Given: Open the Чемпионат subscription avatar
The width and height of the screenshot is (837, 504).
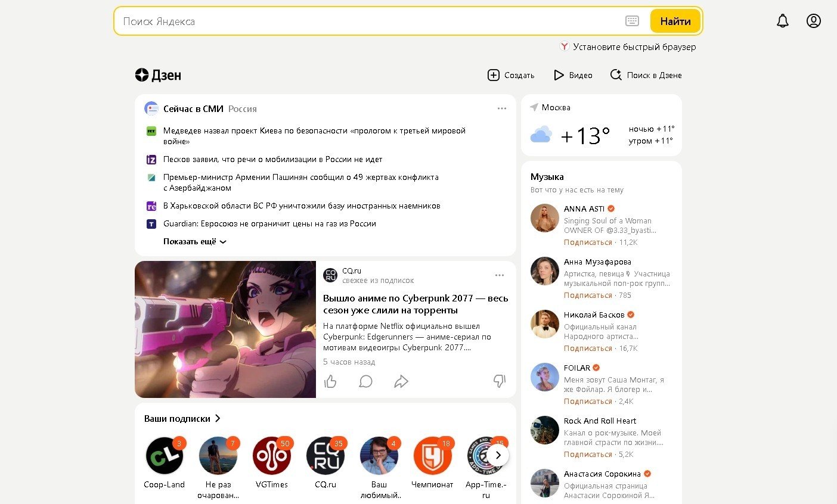Looking at the screenshot, I should (x=433, y=456).
